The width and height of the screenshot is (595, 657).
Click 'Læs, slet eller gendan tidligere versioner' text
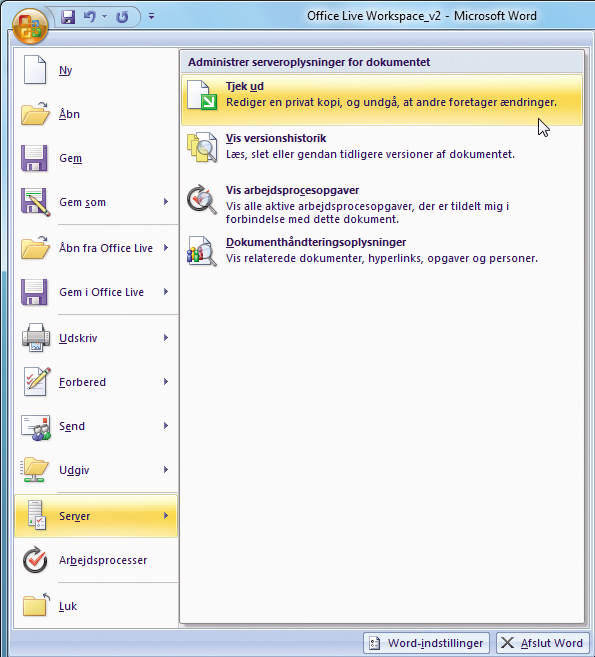coord(370,154)
